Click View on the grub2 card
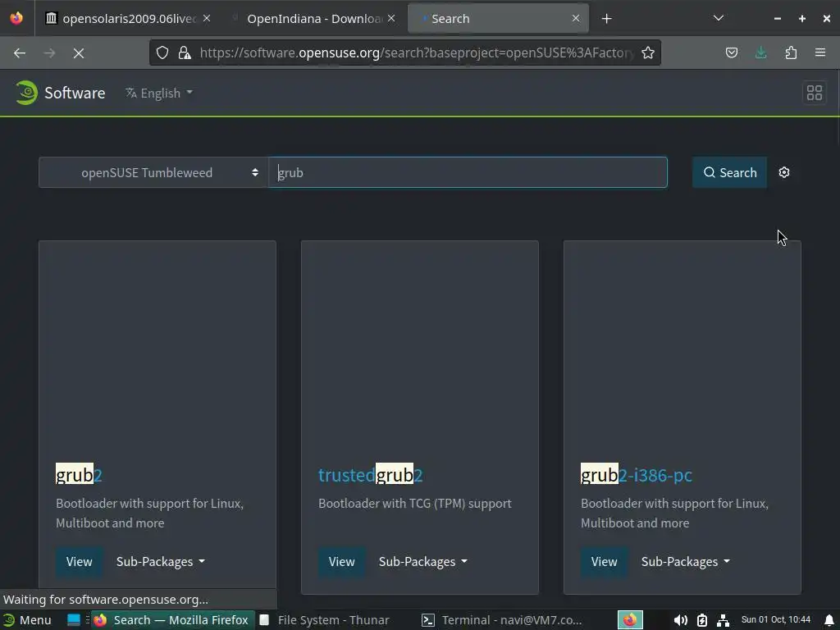 click(x=80, y=561)
